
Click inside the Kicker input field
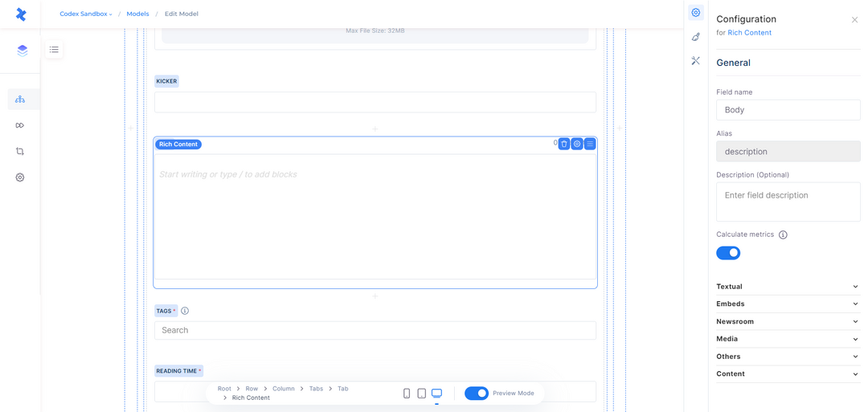(x=375, y=102)
